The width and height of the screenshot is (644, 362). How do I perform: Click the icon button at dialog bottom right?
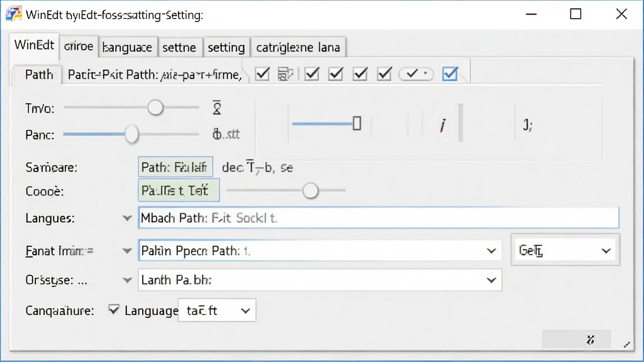(x=576, y=339)
